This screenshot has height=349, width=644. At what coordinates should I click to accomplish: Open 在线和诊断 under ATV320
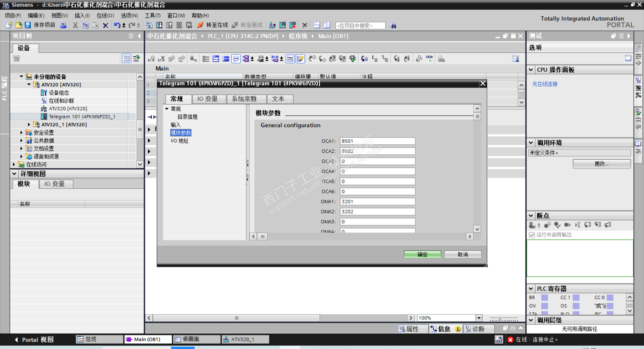tap(61, 101)
